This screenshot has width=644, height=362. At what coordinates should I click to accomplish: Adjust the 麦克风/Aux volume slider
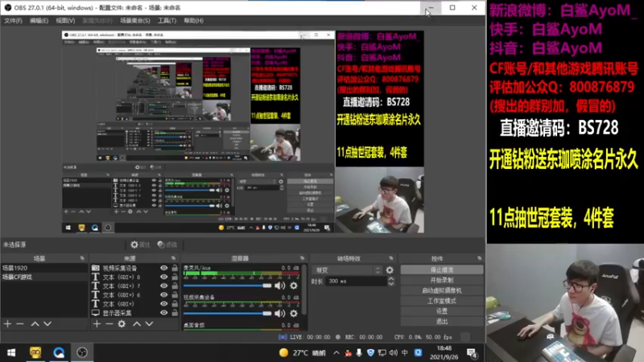tap(227, 286)
